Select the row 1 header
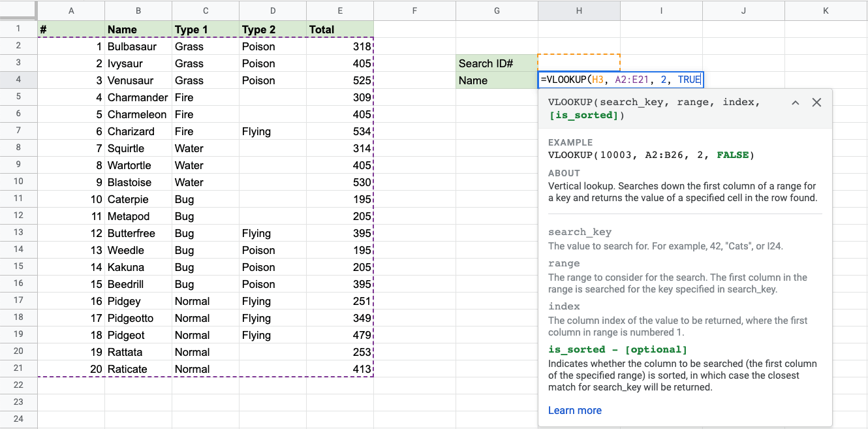This screenshot has width=868, height=429. (18, 29)
